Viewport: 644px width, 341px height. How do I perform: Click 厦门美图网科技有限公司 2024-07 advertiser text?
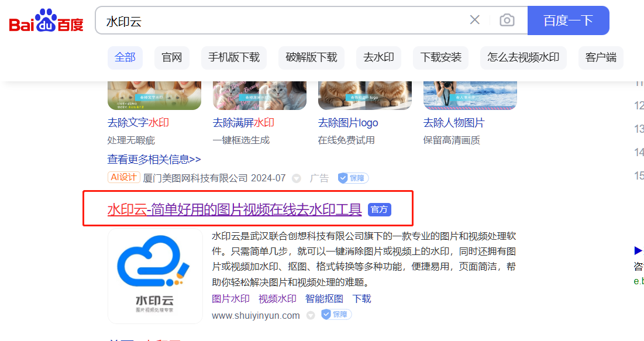pyautogui.click(x=214, y=178)
